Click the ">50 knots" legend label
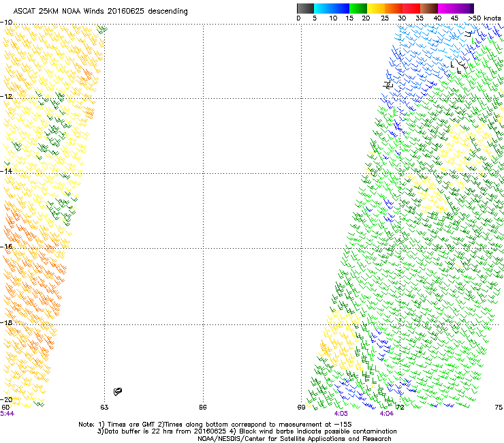Screen dimensions: 504x443 (x=484, y=18)
